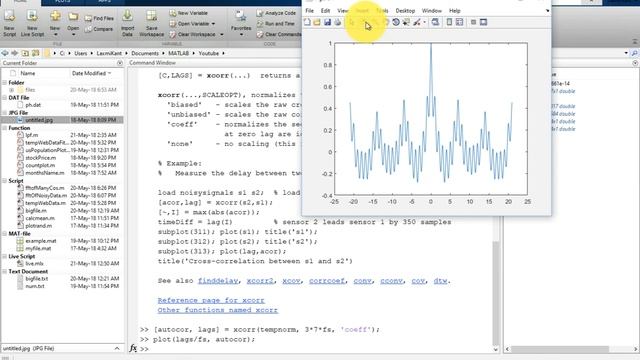Click Save Workspace

coord(151,23)
